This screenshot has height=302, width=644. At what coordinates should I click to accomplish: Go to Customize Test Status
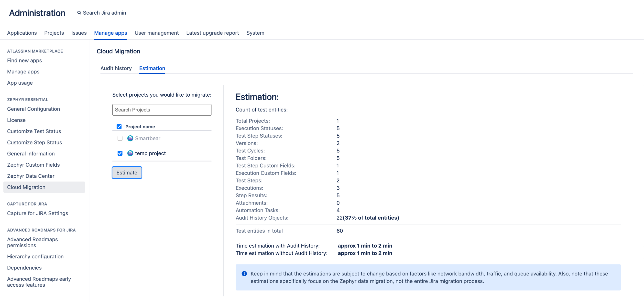point(34,131)
